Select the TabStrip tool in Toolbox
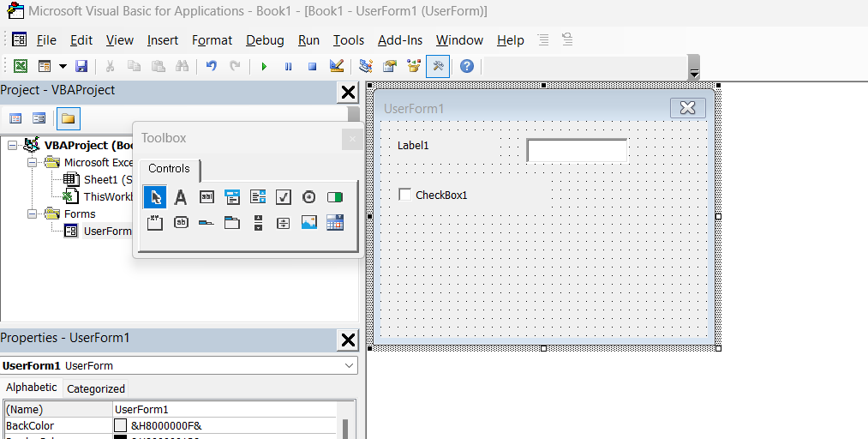 coord(207,223)
